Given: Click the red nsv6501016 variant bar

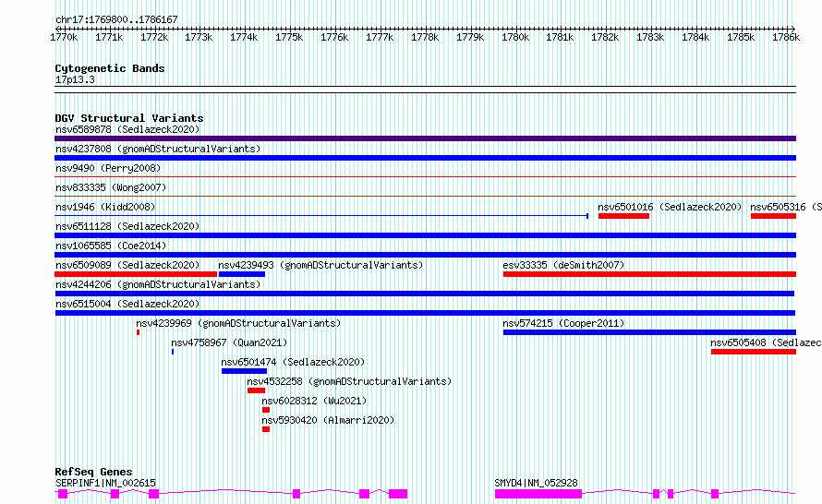Looking at the screenshot, I should (x=623, y=216).
